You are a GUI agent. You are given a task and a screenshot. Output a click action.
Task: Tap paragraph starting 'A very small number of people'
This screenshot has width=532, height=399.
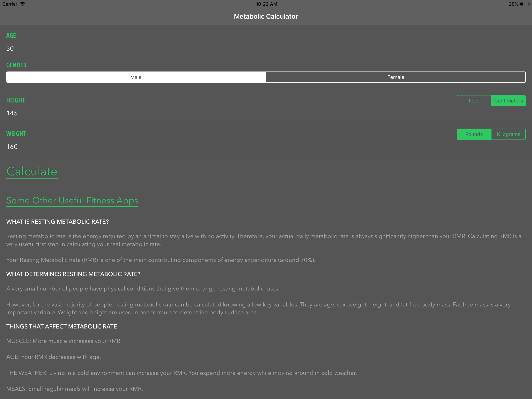(x=143, y=289)
